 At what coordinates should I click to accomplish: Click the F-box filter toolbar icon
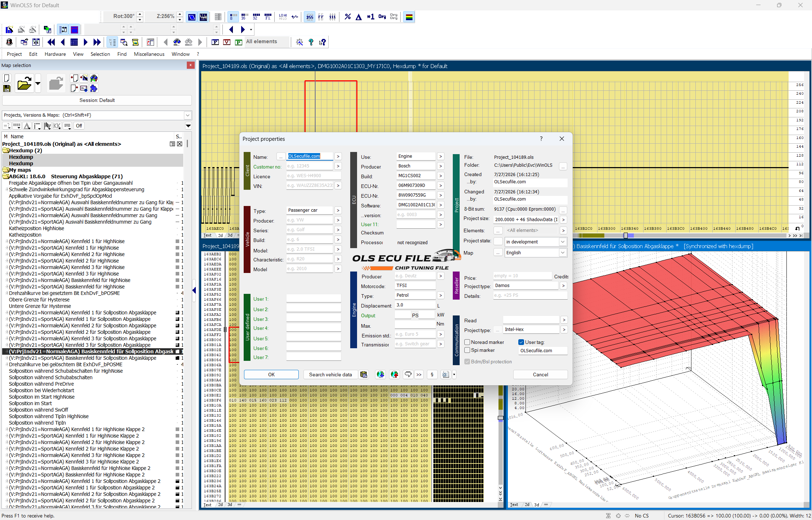215,42
